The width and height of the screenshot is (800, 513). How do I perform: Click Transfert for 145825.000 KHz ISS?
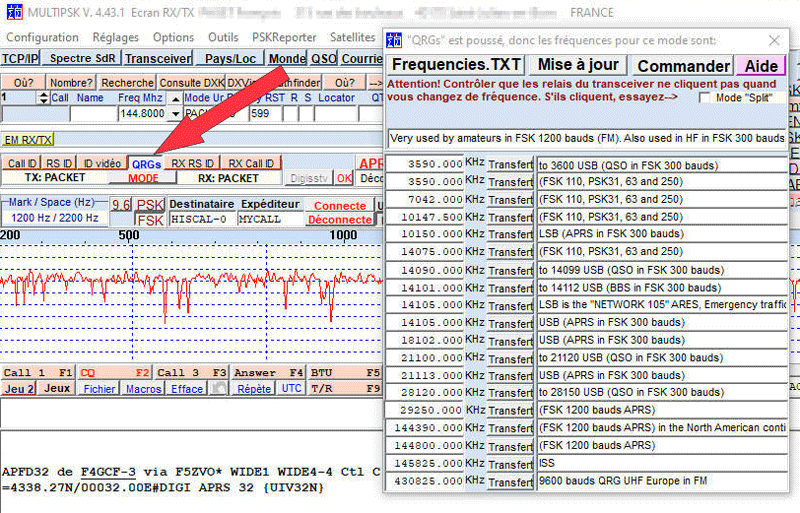tap(511, 465)
